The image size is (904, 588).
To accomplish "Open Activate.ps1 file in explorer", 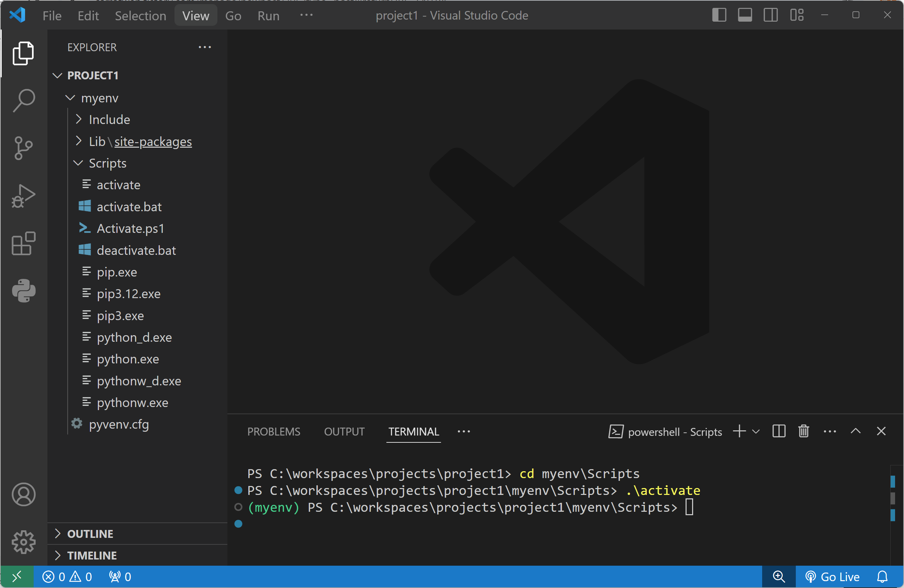I will [x=130, y=229].
